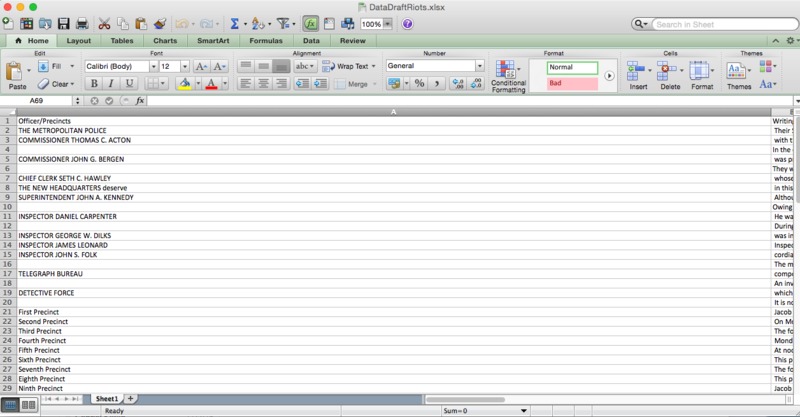Open the borders dropdown
800x417 pixels.
point(163,83)
